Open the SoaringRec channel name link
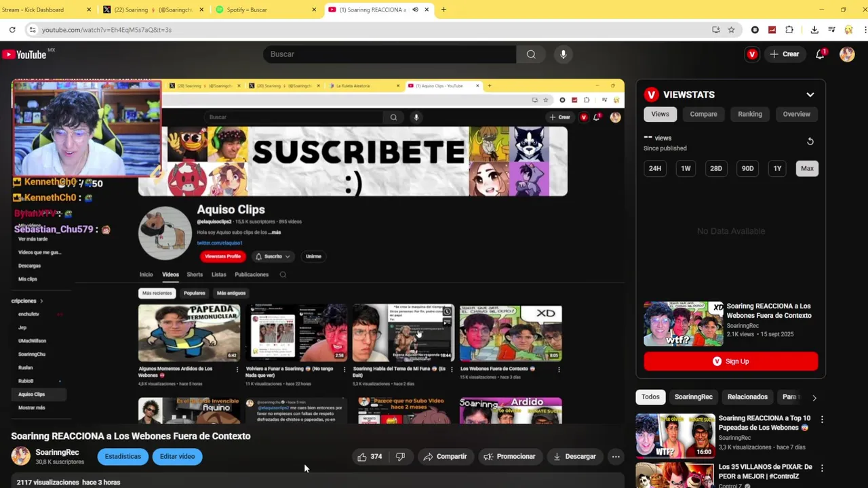868x488 pixels. 57,452
